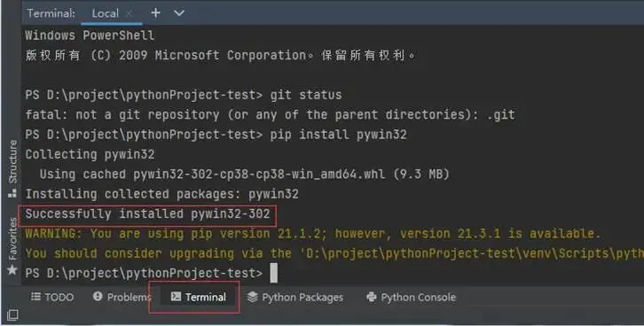Switch to the Terminal tool window tab
The image size is (644, 326).
(199, 298)
